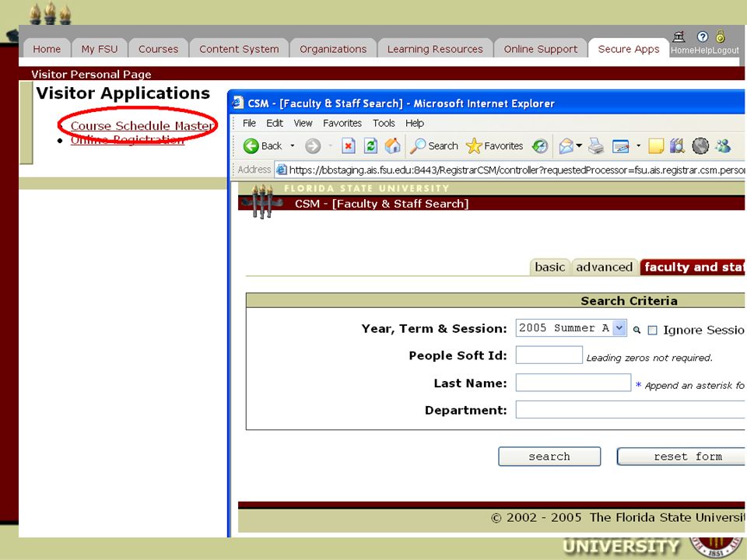Screen dimensions: 747x560
Task: Open the History icon in IE toolbar
Action: point(540,145)
